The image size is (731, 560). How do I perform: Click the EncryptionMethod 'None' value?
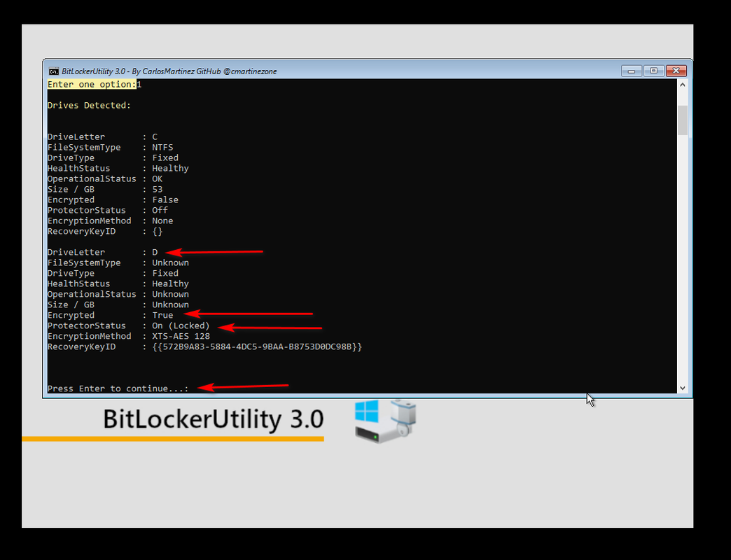162,220
